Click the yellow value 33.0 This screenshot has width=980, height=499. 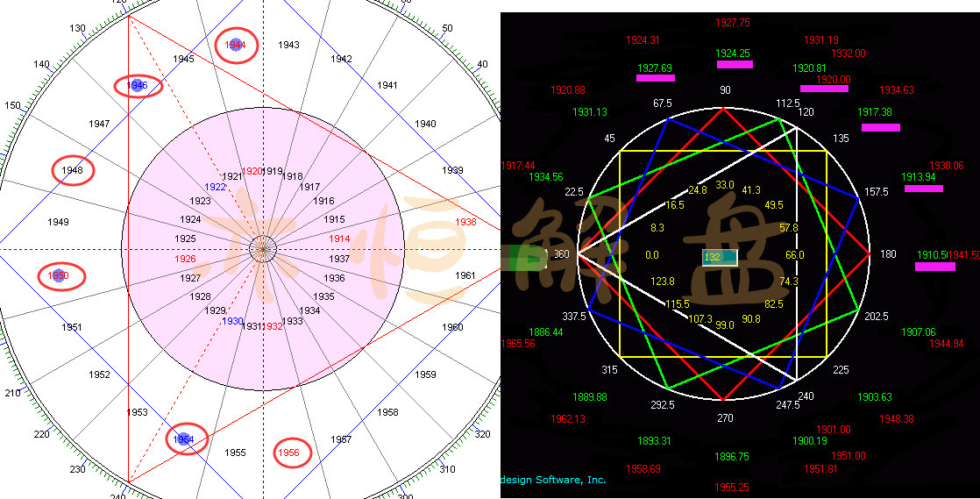pyautogui.click(x=725, y=185)
